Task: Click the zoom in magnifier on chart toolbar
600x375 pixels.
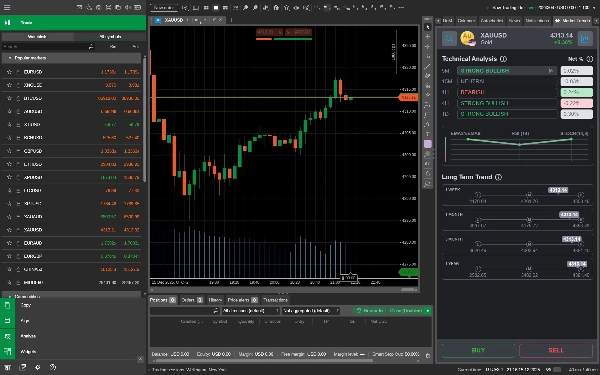Action: 245,7
